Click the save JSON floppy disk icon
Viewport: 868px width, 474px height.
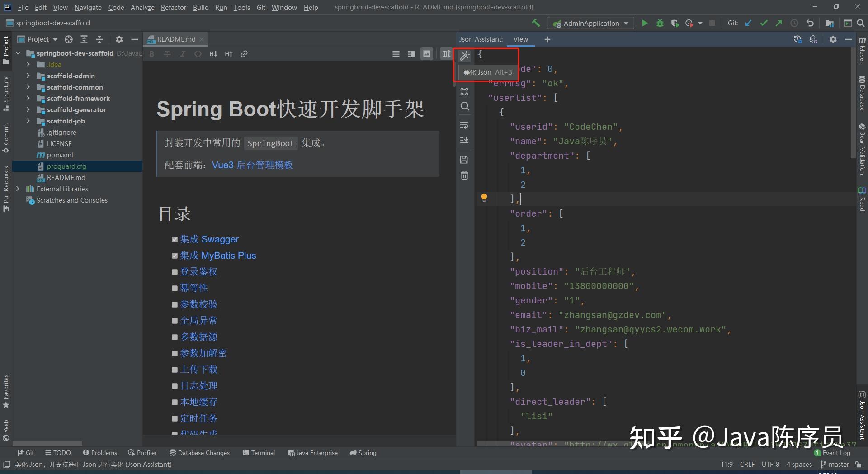click(464, 159)
